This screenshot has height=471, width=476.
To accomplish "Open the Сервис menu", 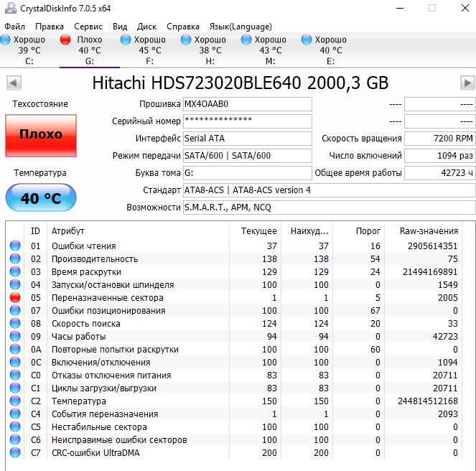I will pyautogui.click(x=88, y=26).
